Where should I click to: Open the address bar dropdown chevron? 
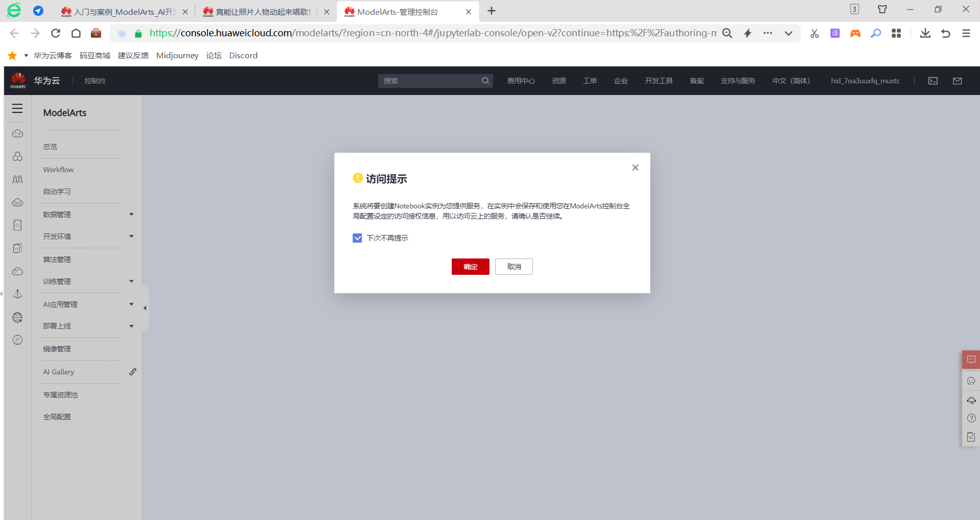point(789,33)
